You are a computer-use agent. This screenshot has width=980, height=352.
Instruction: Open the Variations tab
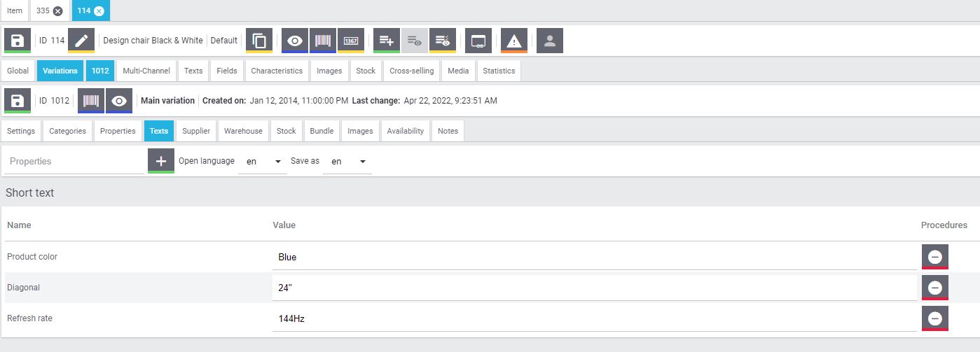click(60, 71)
